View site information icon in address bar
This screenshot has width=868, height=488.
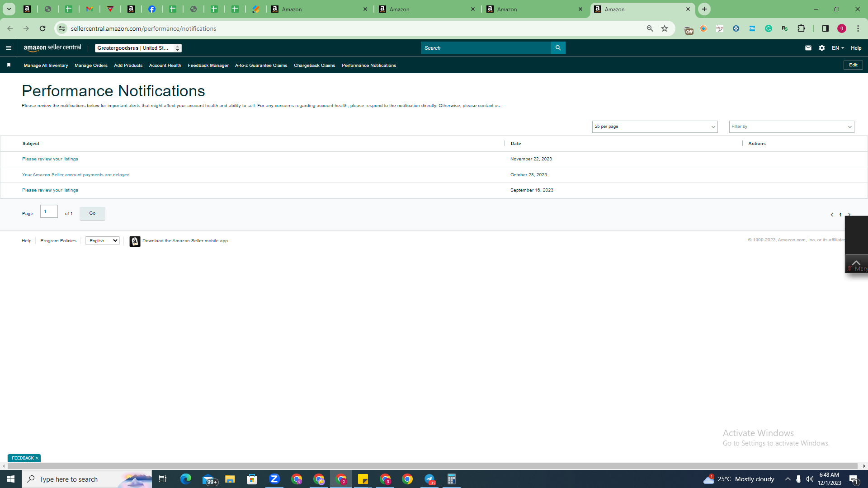click(x=62, y=28)
